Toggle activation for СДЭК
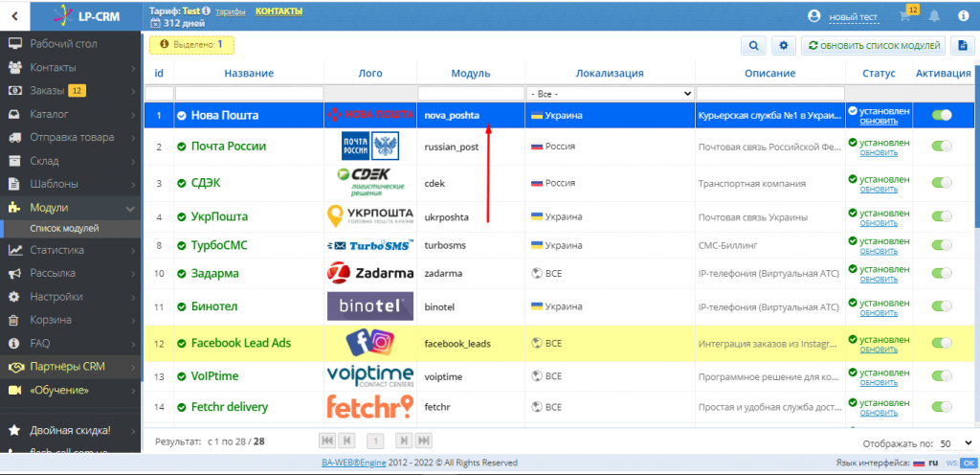Screen dimensions: 980x475 [x=942, y=183]
